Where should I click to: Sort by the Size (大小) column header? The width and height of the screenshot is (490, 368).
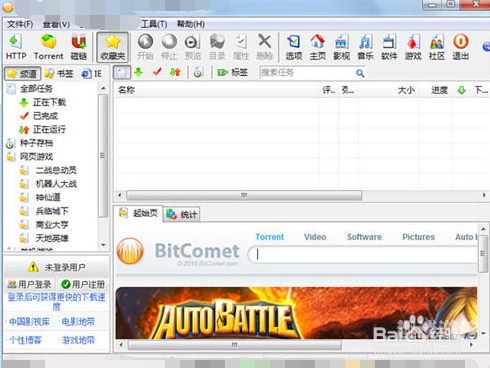[389, 90]
